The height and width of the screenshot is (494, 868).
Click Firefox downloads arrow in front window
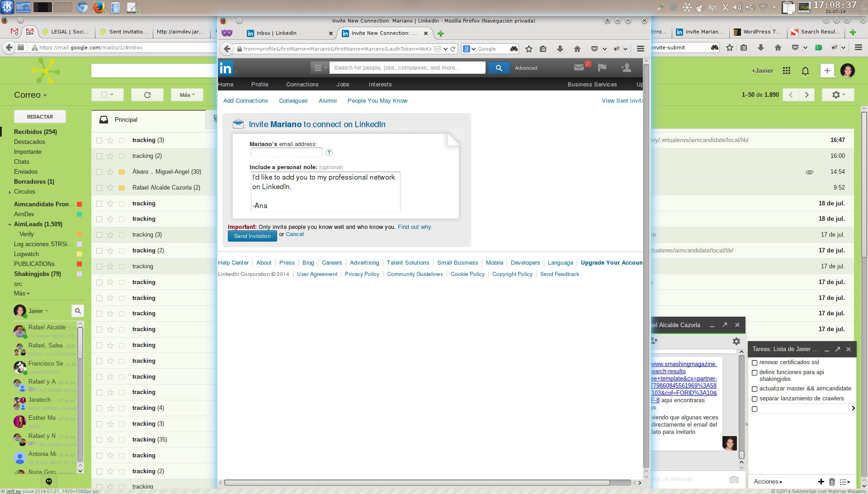tap(560, 49)
